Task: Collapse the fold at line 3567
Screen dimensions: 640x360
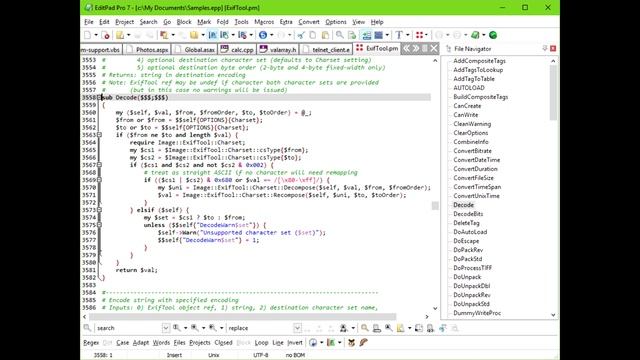Action: pyautogui.click(x=99, y=165)
